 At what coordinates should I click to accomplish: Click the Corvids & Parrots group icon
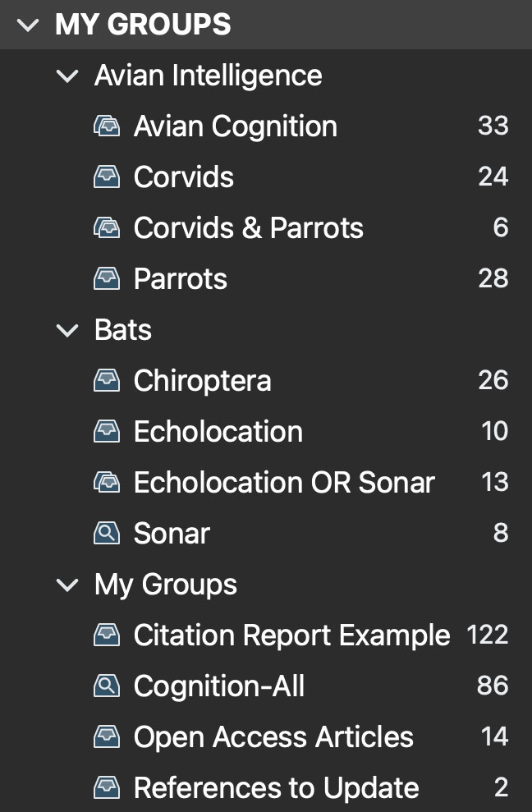(x=107, y=228)
